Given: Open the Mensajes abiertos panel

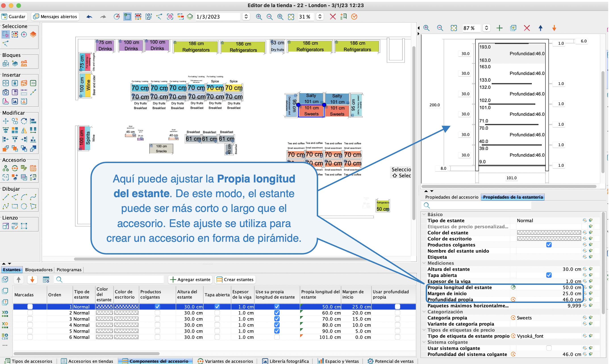Looking at the screenshot, I should coord(55,17).
